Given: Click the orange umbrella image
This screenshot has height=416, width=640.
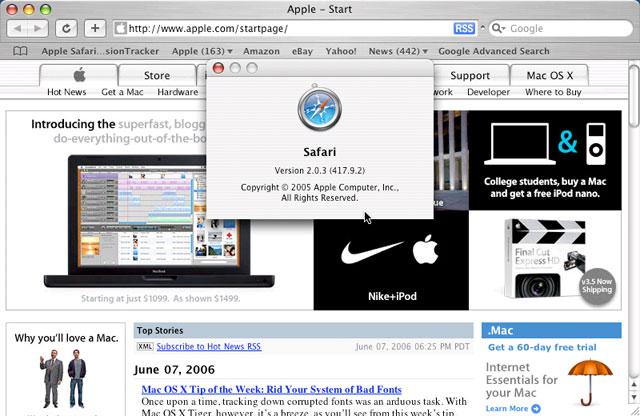Looking at the screenshot, I should [x=590, y=381].
